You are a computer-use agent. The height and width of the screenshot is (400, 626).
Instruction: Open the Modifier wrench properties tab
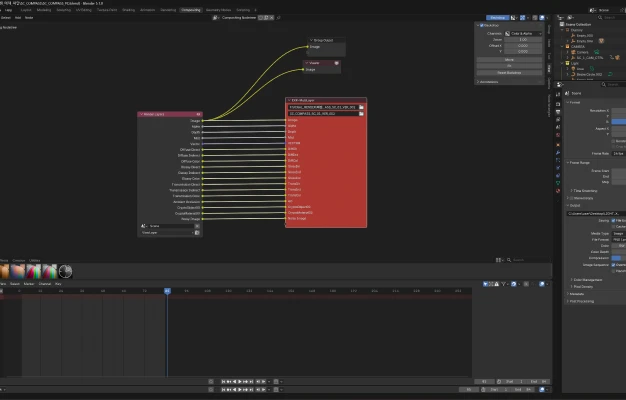pos(558,152)
